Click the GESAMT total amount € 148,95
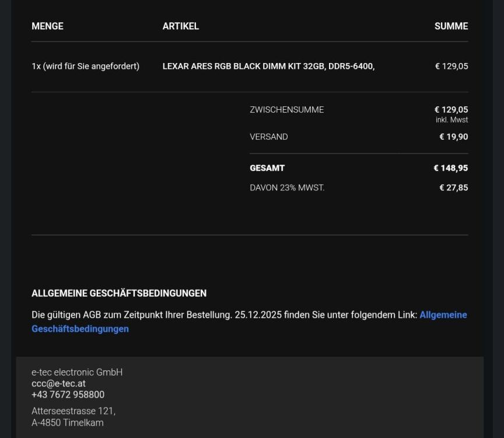Screen dimensions: 504x438 450,168
